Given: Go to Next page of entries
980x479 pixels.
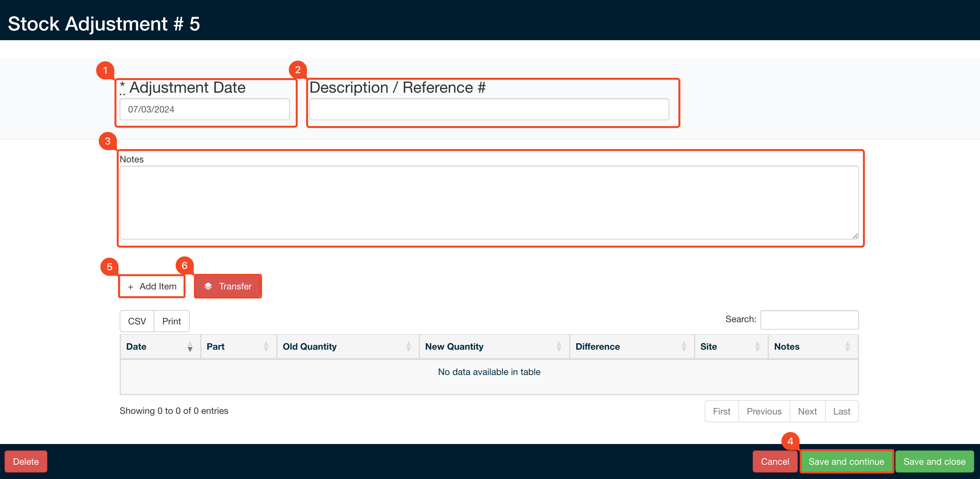Looking at the screenshot, I should pos(807,411).
